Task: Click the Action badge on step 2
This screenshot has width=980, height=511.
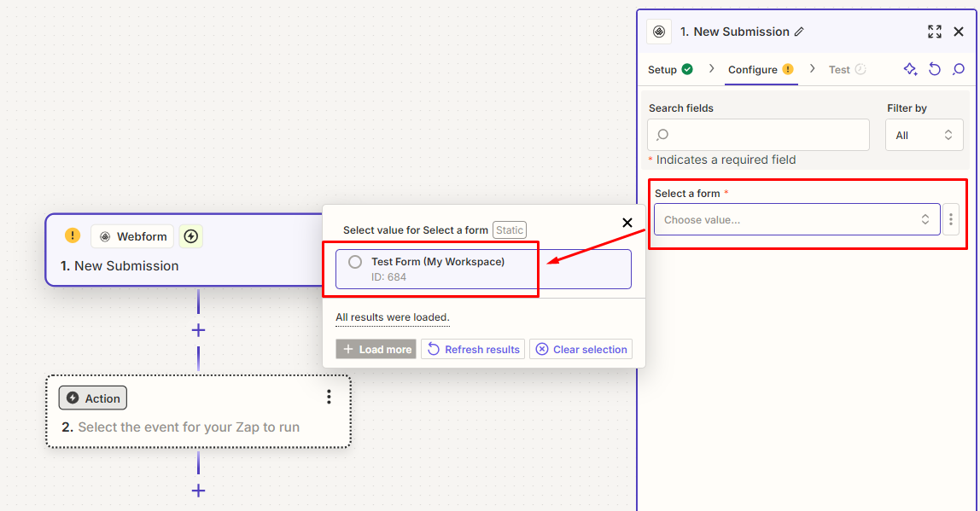Action: pos(93,398)
